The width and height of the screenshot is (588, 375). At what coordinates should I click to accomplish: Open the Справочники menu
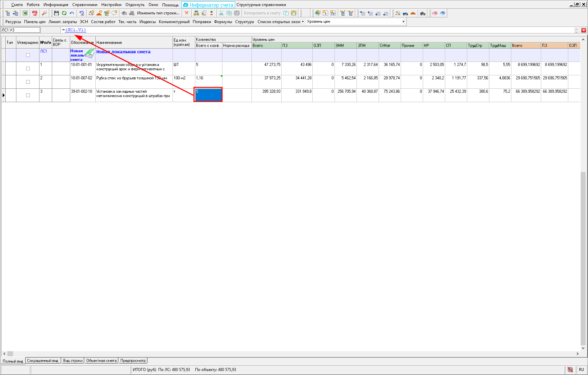pyautogui.click(x=85, y=5)
